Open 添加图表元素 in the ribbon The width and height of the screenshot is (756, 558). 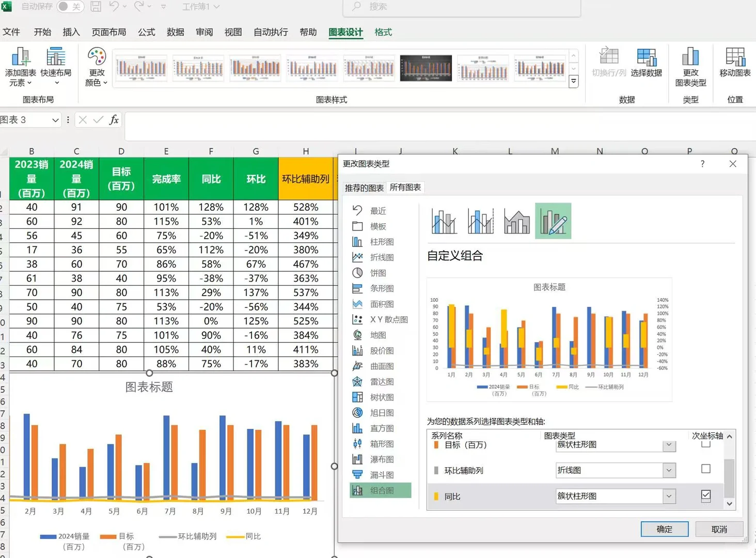click(x=21, y=67)
